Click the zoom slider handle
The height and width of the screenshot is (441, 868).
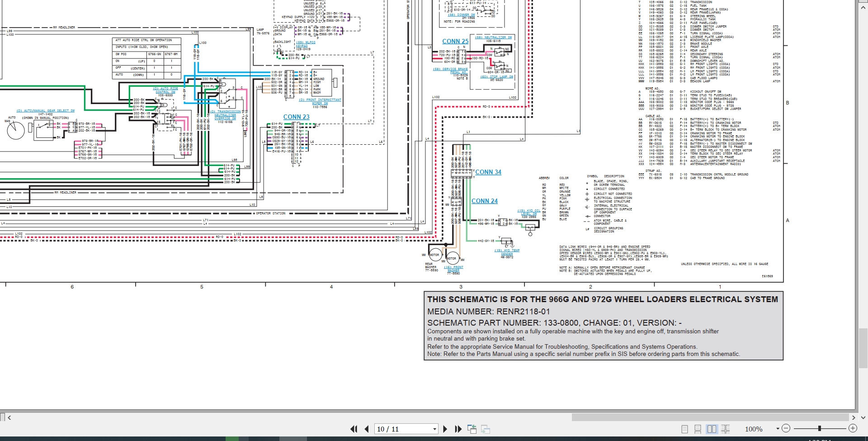(819, 428)
